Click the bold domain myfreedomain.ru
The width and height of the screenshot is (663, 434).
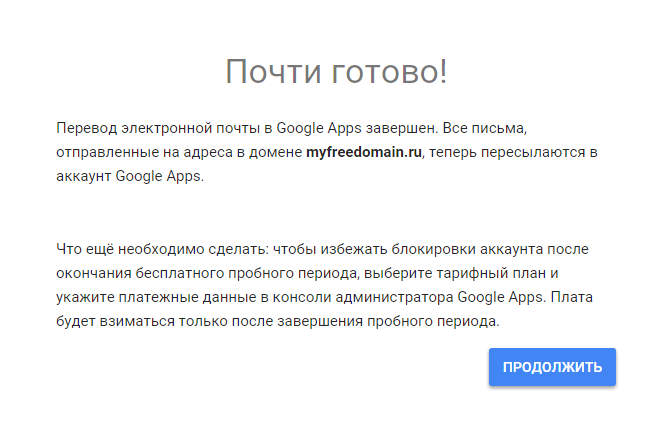(x=365, y=152)
